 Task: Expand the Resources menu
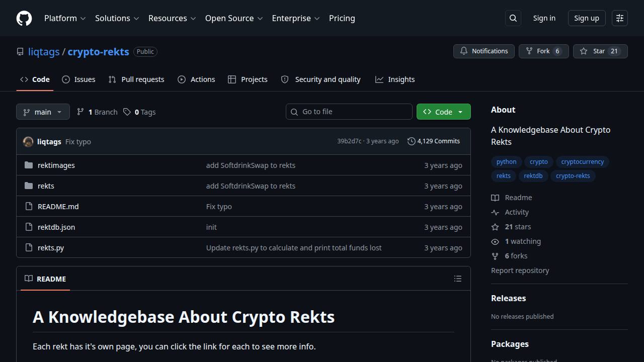tap(172, 18)
